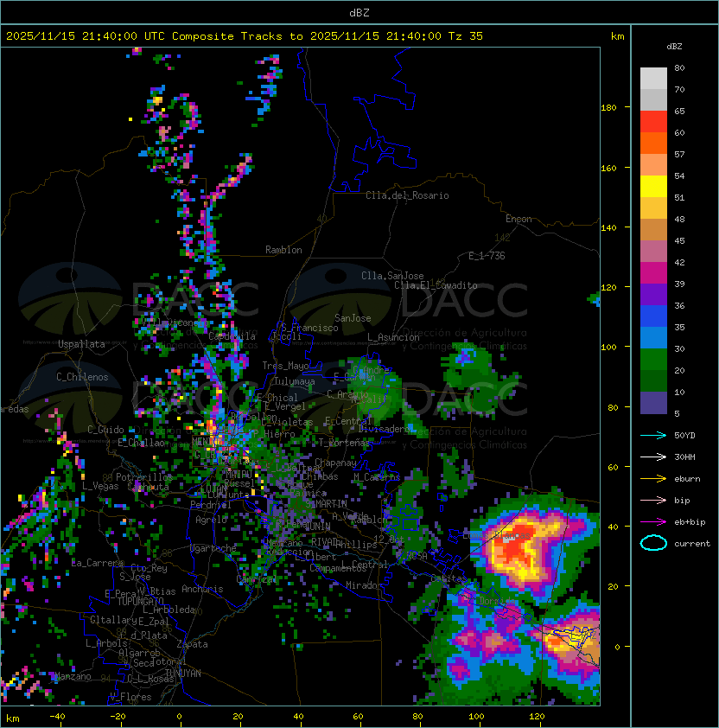This screenshot has width=719, height=728.
Task: Click the 'Manzano' map label
Action: [x=73, y=676]
